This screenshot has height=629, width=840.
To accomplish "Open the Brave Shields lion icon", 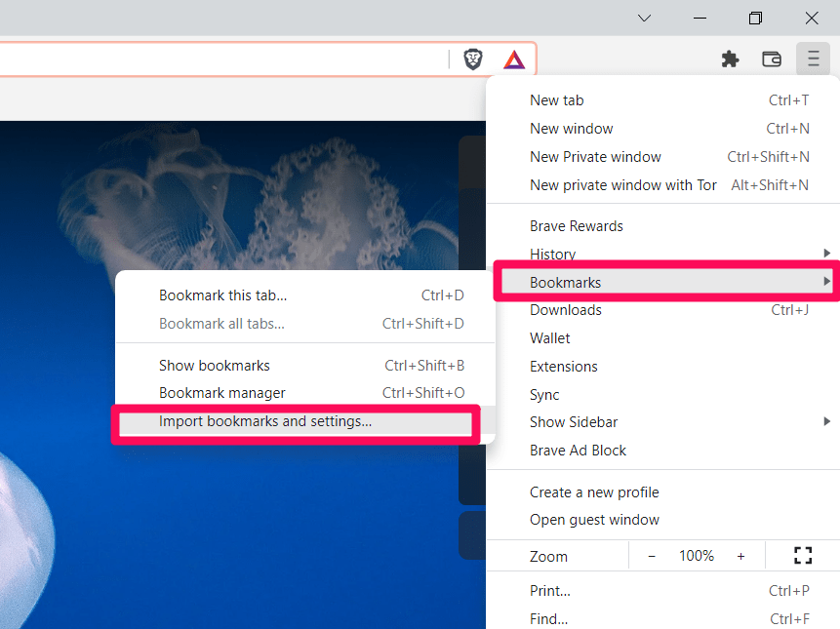I will pyautogui.click(x=473, y=59).
